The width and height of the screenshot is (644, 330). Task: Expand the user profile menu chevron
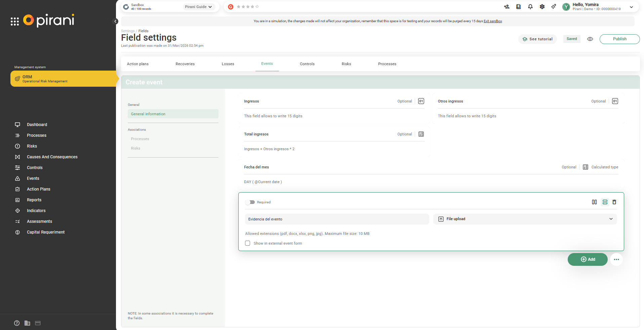pyautogui.click(x=631, y=7)
